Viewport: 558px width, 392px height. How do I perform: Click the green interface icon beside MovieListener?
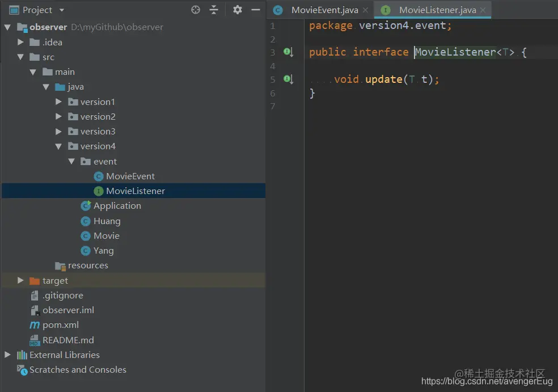click(99, 191)
